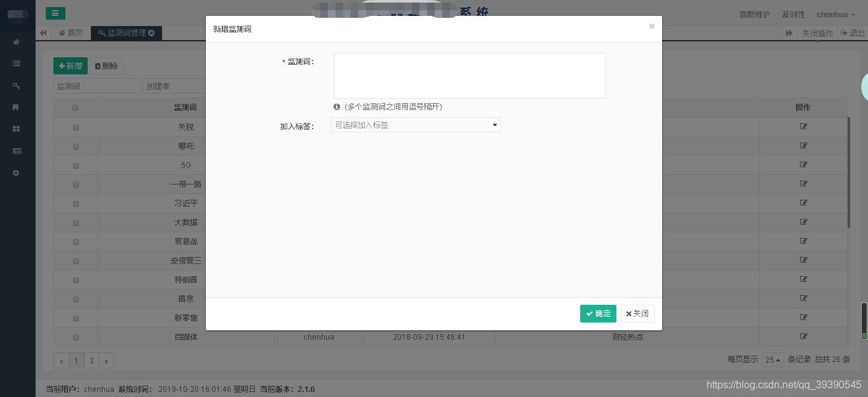Open the chenhua user dropdown menu
Screen dimensions: 868x397
coord(834,14)
